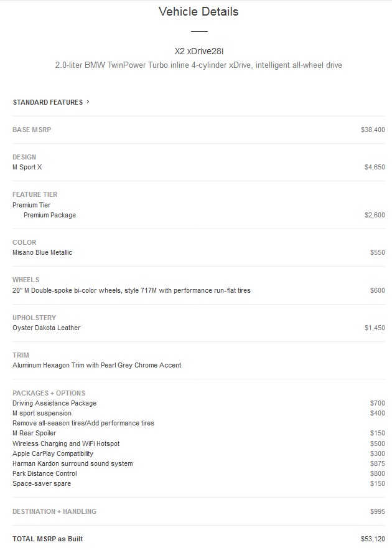Click the 2.0-liter TwinPower Turbo engine description

click(198, 65)
